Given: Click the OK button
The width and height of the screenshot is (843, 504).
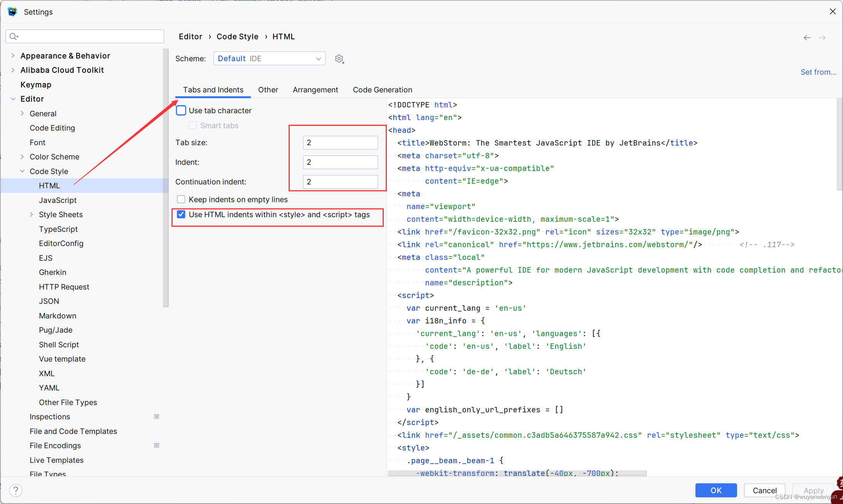Looking at the screenshot, I should pos(716,490).
